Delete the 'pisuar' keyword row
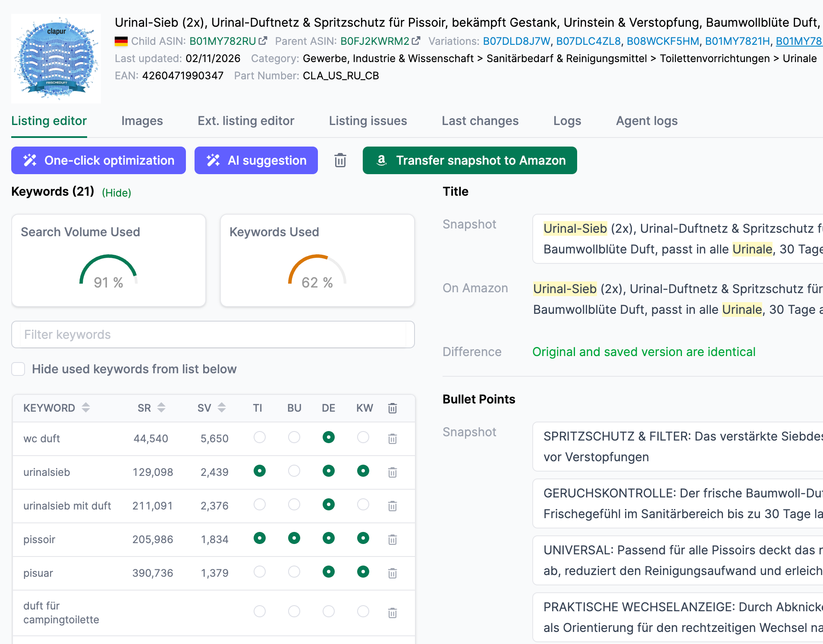The width and height of the screenshot is (823, 644). point(392,573)
